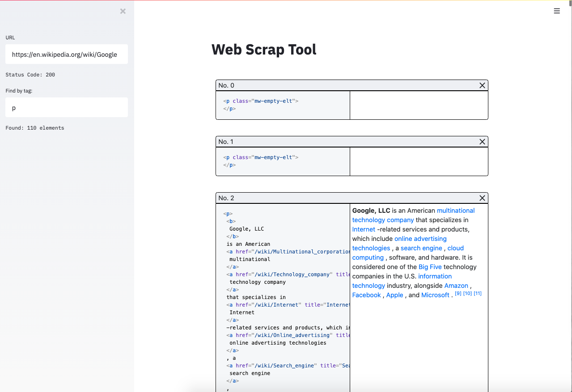Click the Found: 110 elements text
The height and width of the screenshot is (392, 572).
tap(35, 128)
